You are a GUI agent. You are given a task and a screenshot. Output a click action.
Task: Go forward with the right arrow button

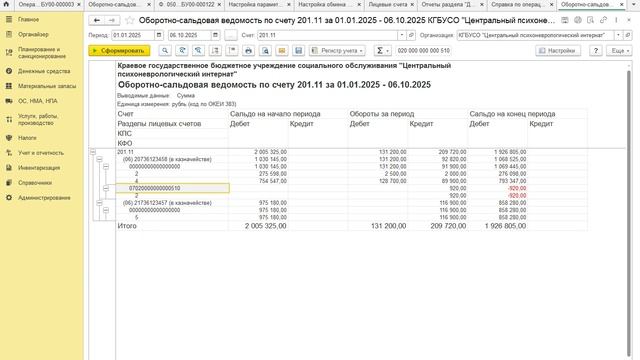pyautogui.click(x=112, y=20)
